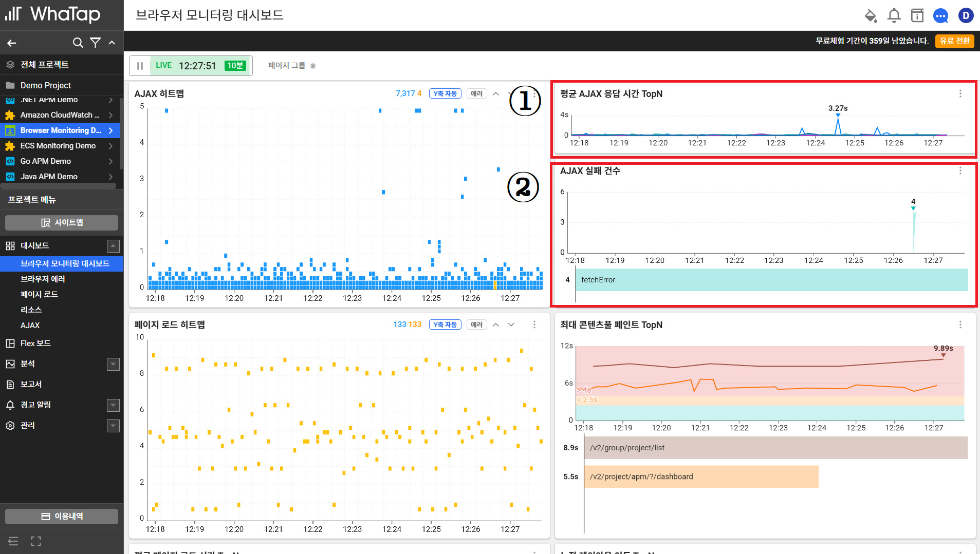Screen dimensions: 980x554
Task: Pause the live dashboard
Action: coord(140,66)
